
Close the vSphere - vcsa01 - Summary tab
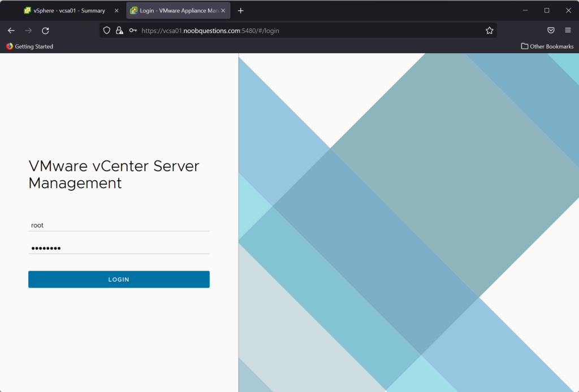(x=116, y=11)
